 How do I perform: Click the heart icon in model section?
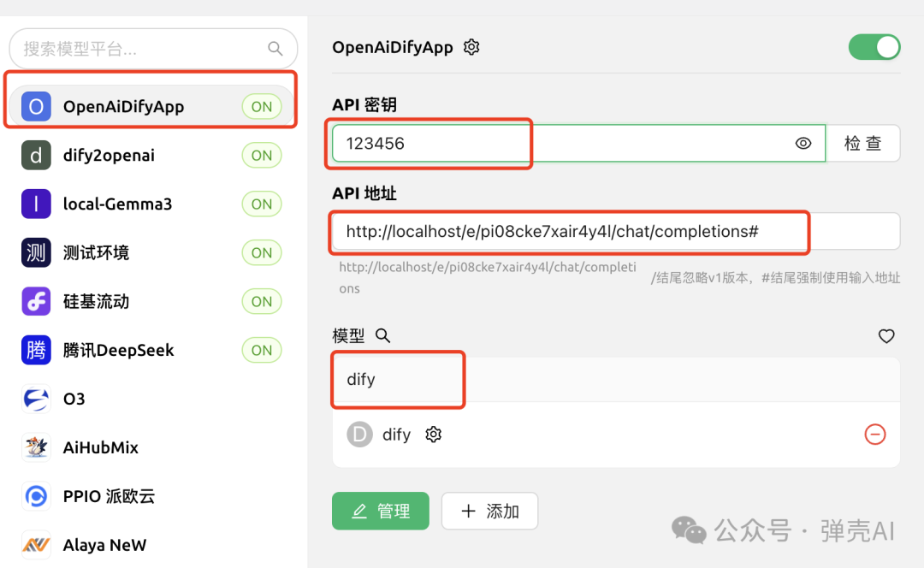click(886, 336)
